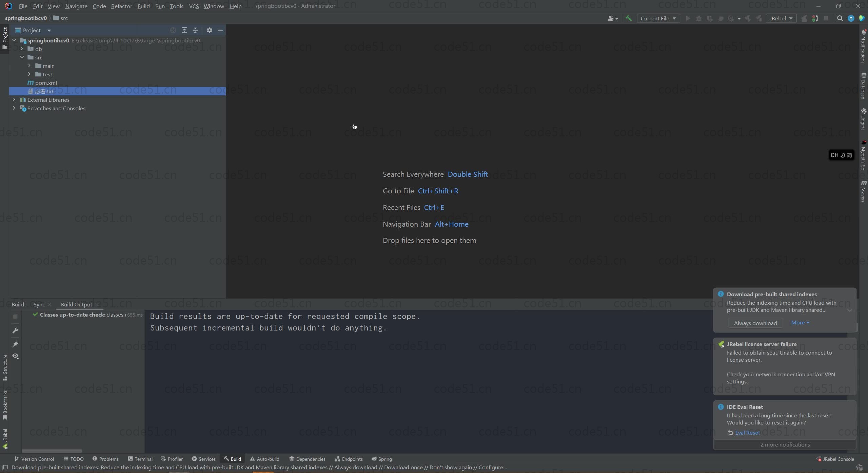The image size is (868, 473).
Task: Click the pin icon in Build panel
Action: point(15,344)
